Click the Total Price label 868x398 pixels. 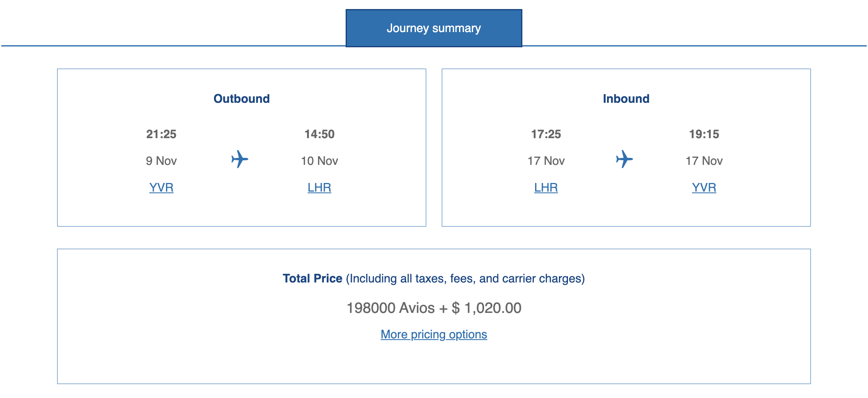click(x=312, y=278)
